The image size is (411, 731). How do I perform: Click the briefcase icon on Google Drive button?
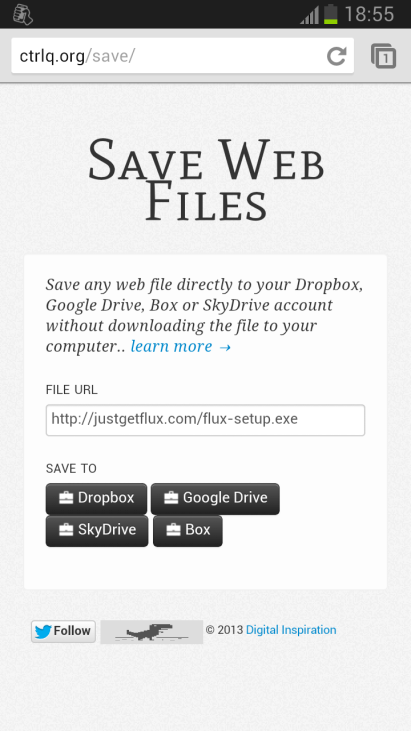point(171,498)
